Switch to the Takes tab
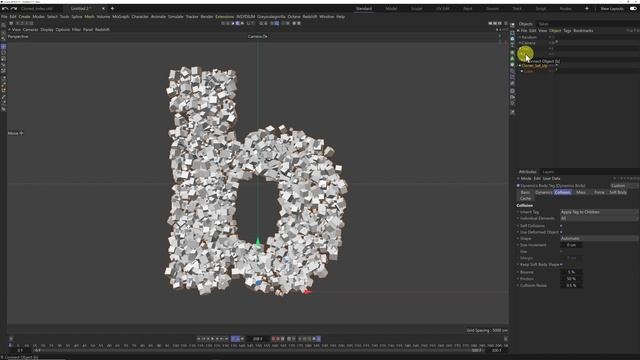The width and height of the screenshot is (640, 360). coord(543,24)
